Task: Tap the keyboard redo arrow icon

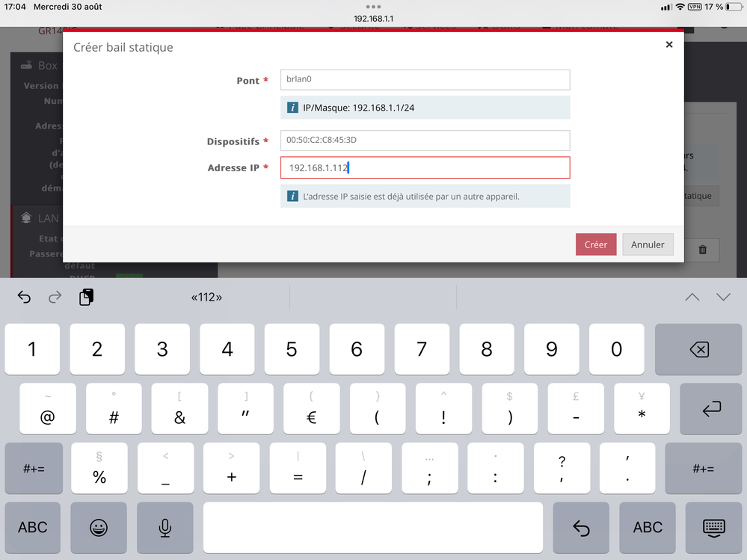Action: pyautogui.click(x=55, y=298)
